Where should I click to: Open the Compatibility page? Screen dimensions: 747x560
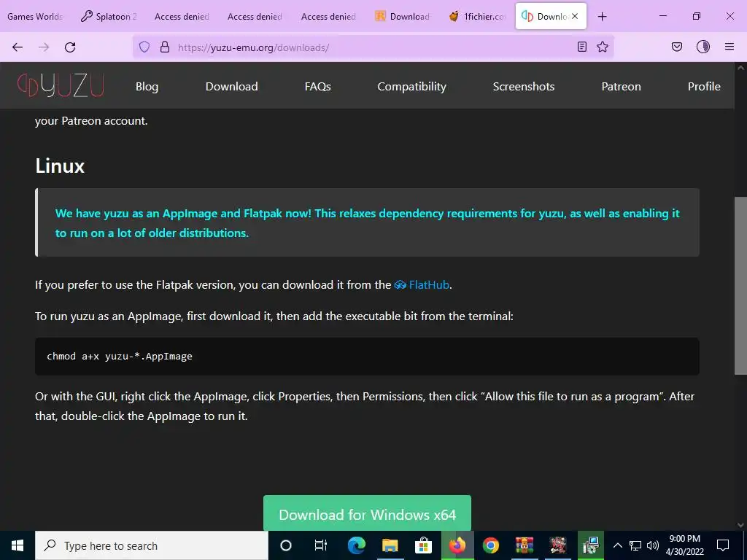411,86
